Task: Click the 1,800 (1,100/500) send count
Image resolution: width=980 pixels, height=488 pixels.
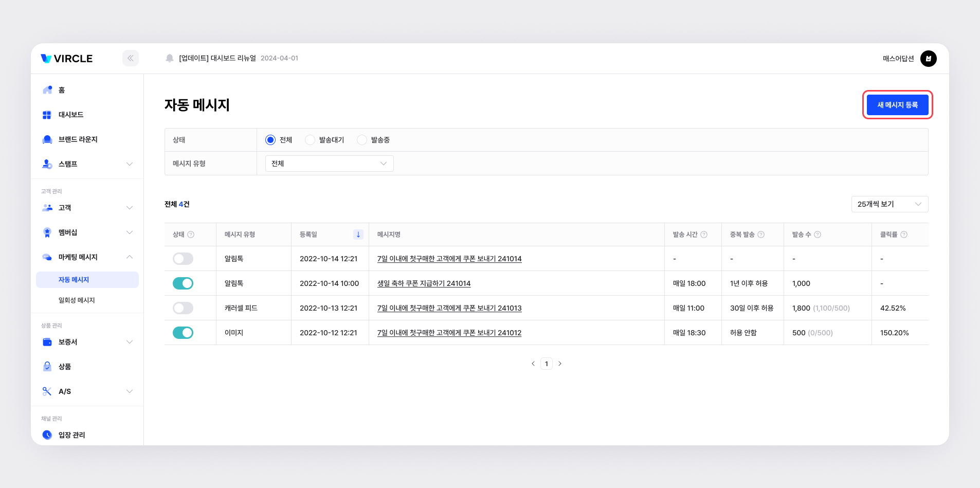Action: (821, 308)
